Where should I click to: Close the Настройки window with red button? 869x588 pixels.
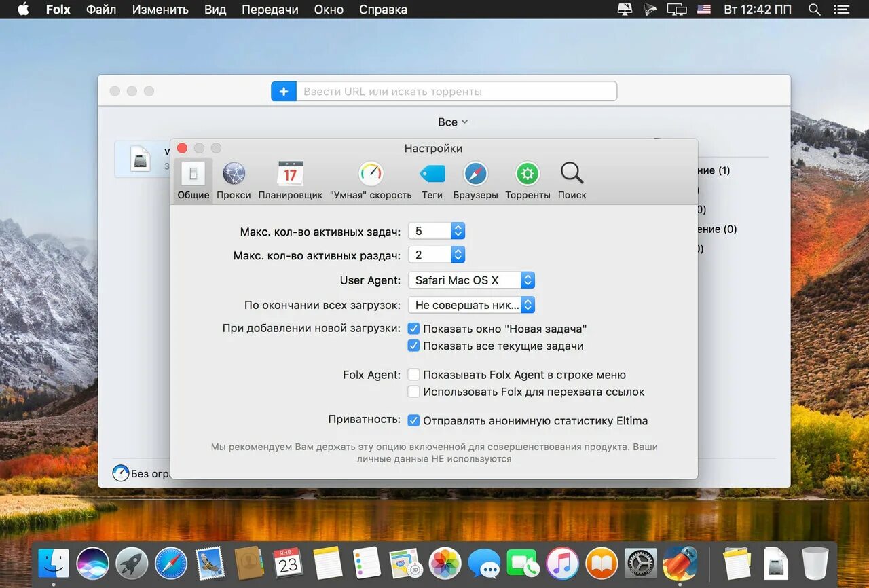(x=182, y=148)
